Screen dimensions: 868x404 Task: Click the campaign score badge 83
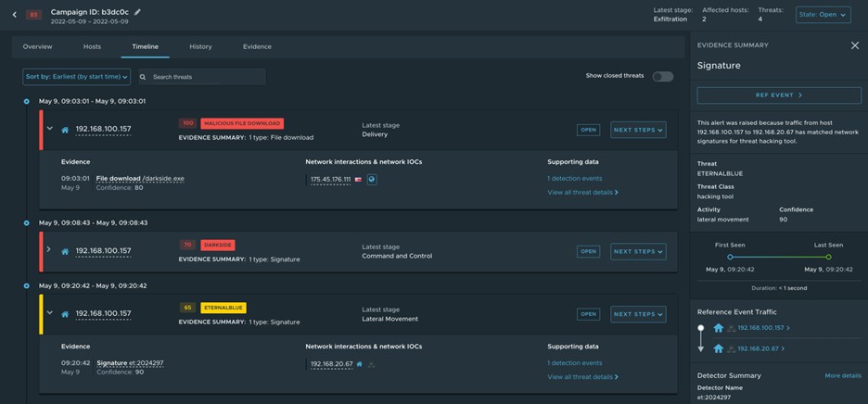coord(33,15)
